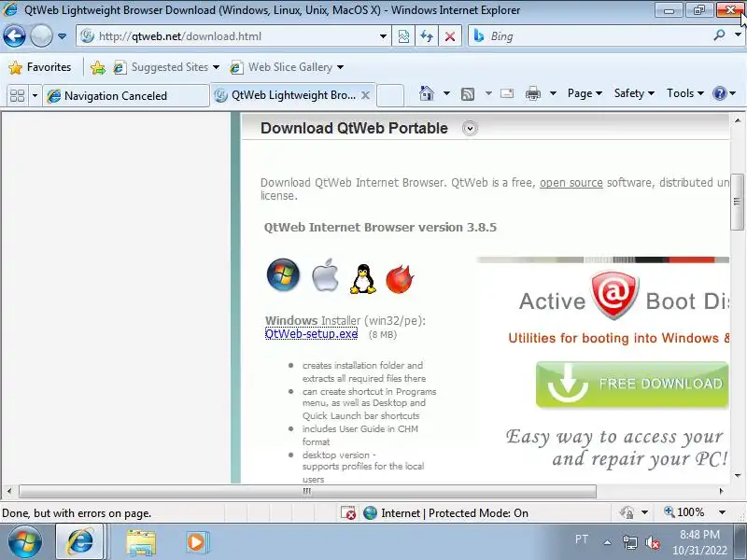This screenshot has height=560, width=747.
Task: Expand the zoom level dropdown arrow
Action: coord(722,512)
